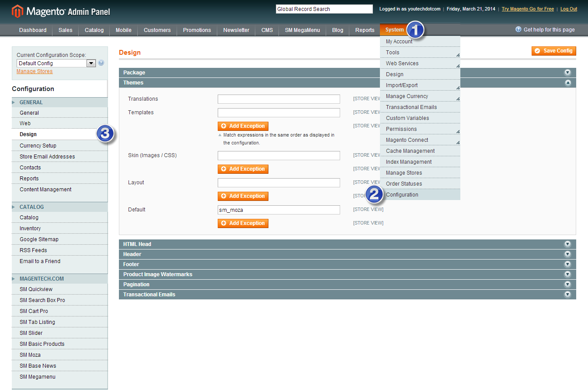Open the Newsletter menu

pos(236,30)
